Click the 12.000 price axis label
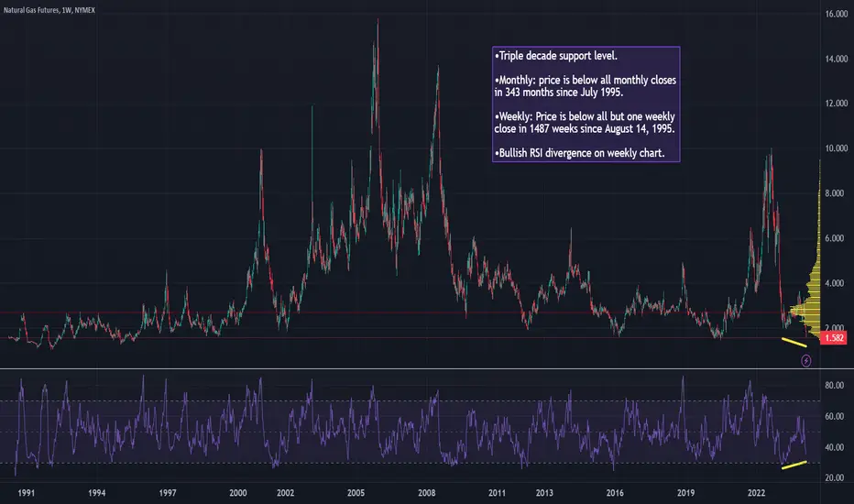854x504 pixels. (x=836, y=104)
